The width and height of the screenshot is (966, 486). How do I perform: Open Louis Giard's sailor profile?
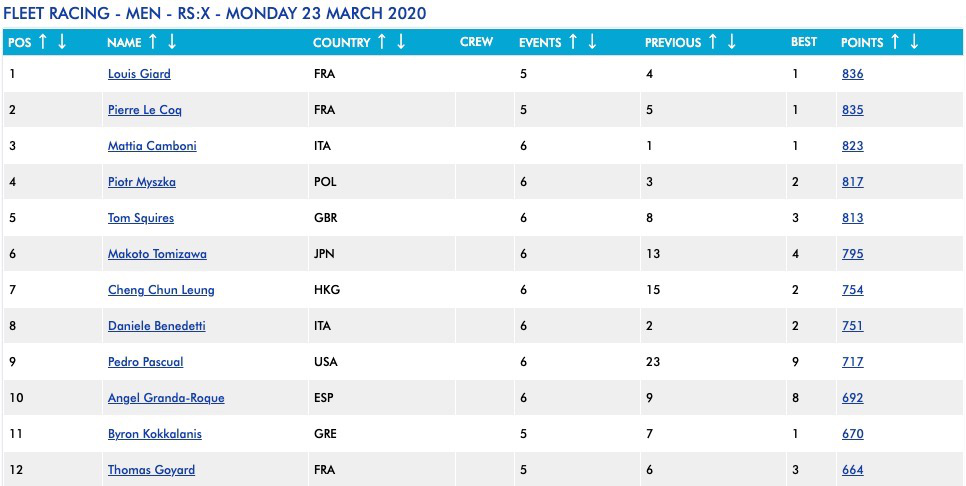click(139, 74)
